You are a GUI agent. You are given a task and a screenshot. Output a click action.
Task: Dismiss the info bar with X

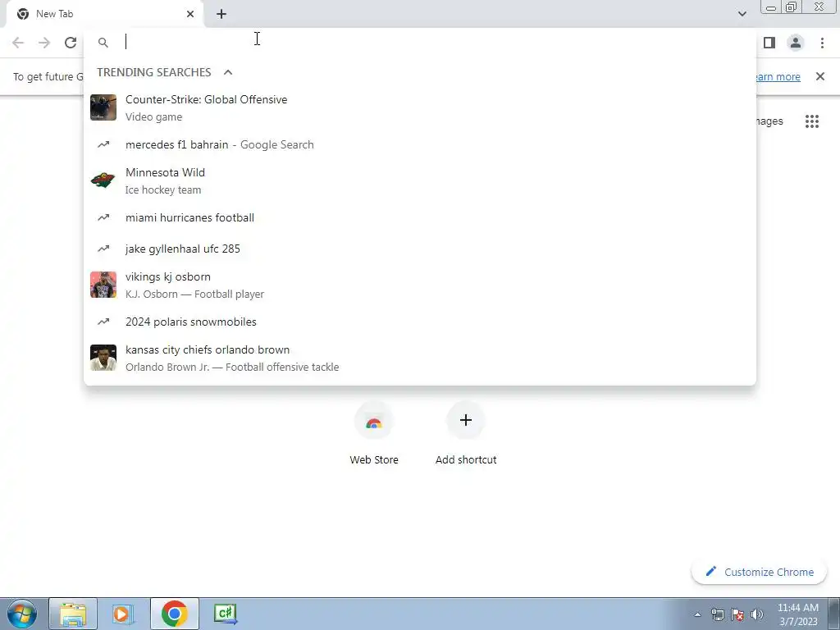coord(820,76)
